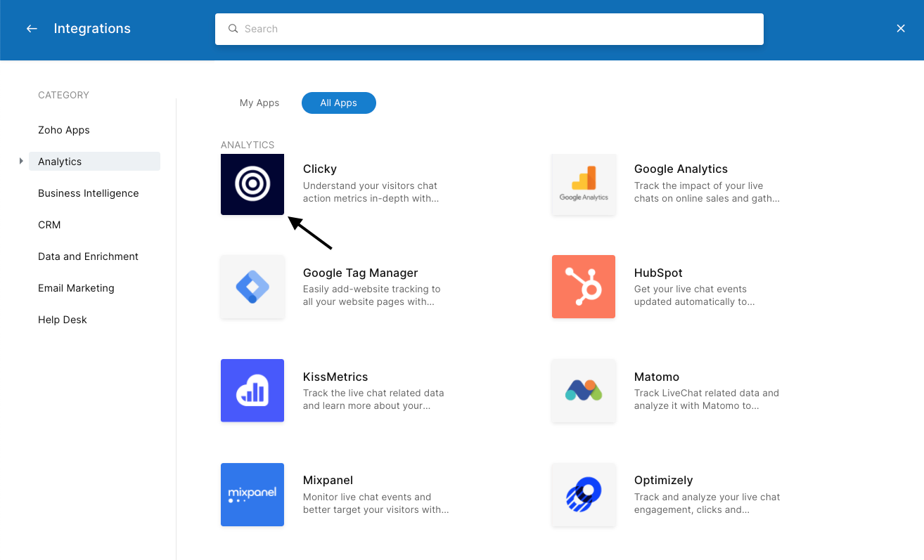Click the Clicky description 'Understand your visitors chat'

click(370, 185)
